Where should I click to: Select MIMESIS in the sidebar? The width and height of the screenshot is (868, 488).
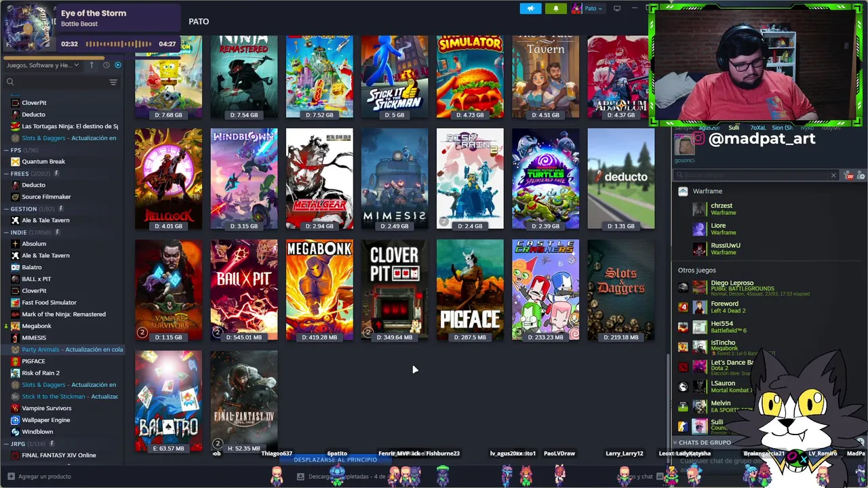[34, 338]
